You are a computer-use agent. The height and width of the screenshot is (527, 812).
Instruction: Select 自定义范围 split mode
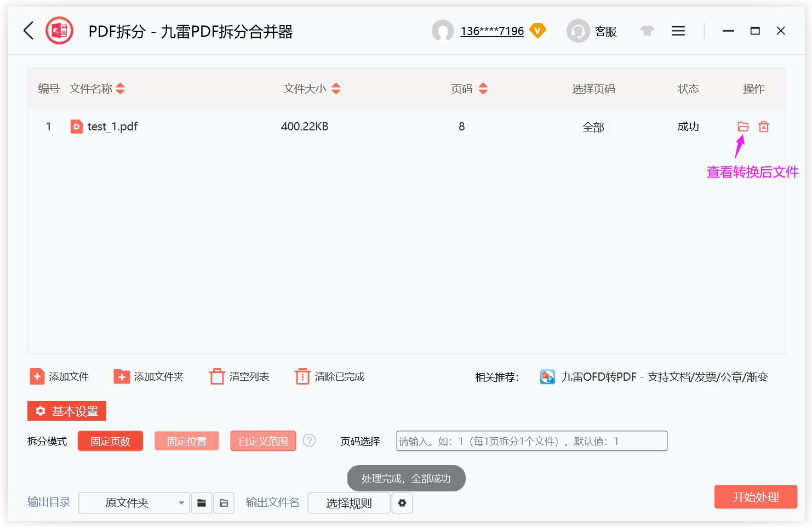[263, 441]
